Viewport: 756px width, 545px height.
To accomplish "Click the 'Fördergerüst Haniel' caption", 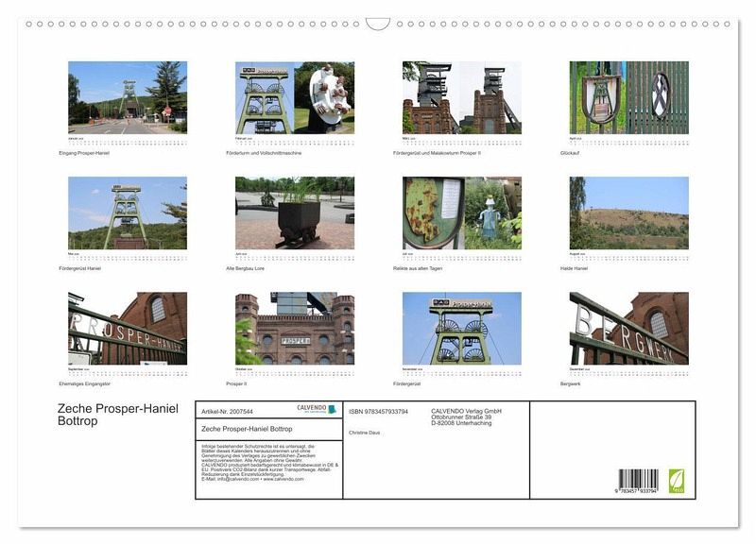I will pos(80,268).
